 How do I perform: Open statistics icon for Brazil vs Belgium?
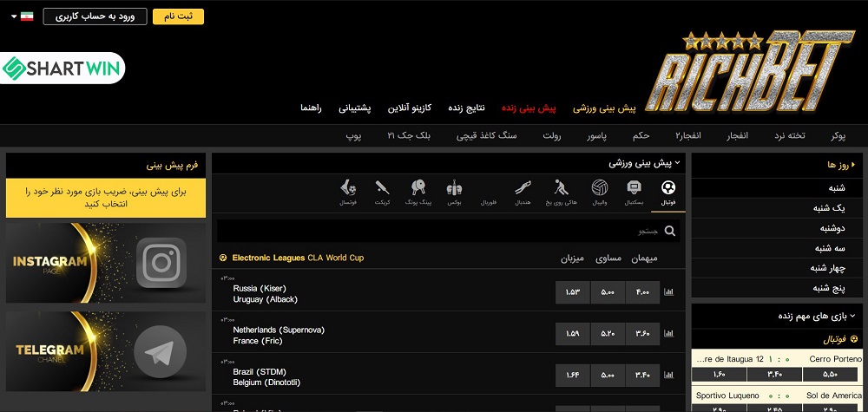[668, 376]
